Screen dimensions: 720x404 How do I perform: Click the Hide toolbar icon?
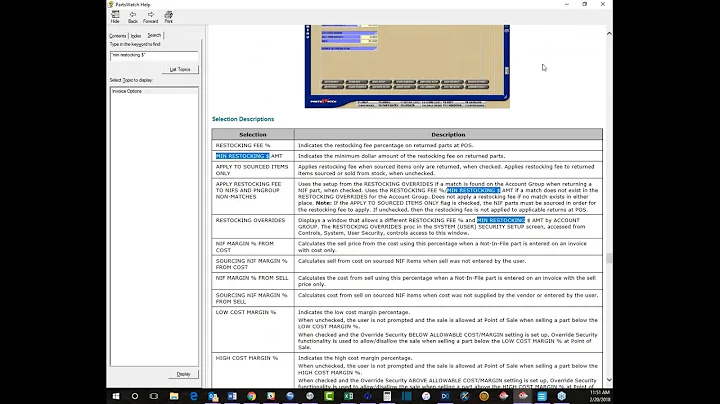point(115,17)
